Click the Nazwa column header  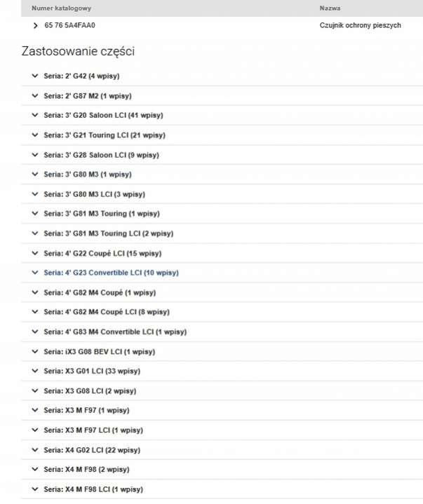[330, 8]
